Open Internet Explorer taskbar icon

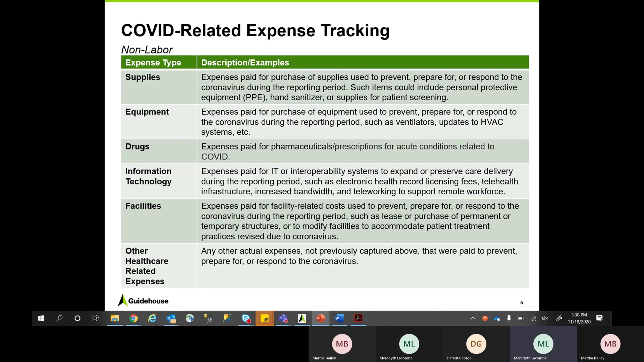pos(152,318)
